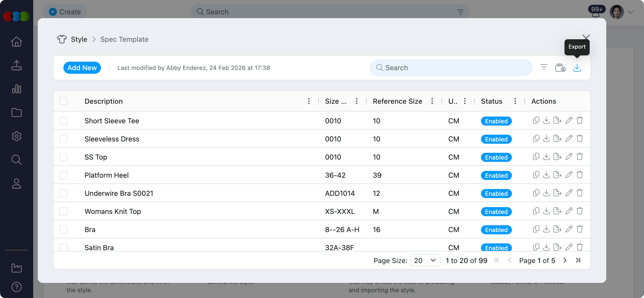Go to the next page arrow
The height and width of the screenshot is (298, 644).
pos(565,260)
